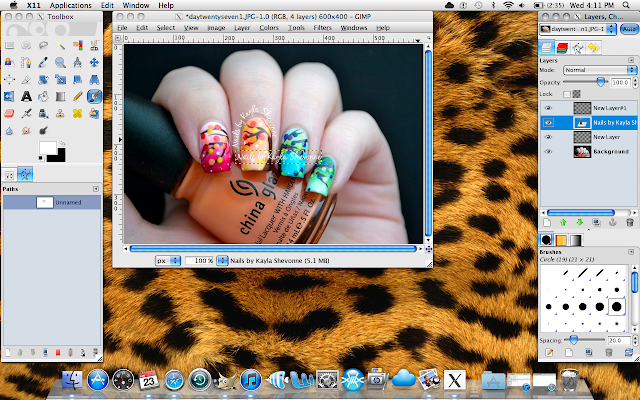
Task: Open the Layers tab configuration menu
Action: pos(631,60)
